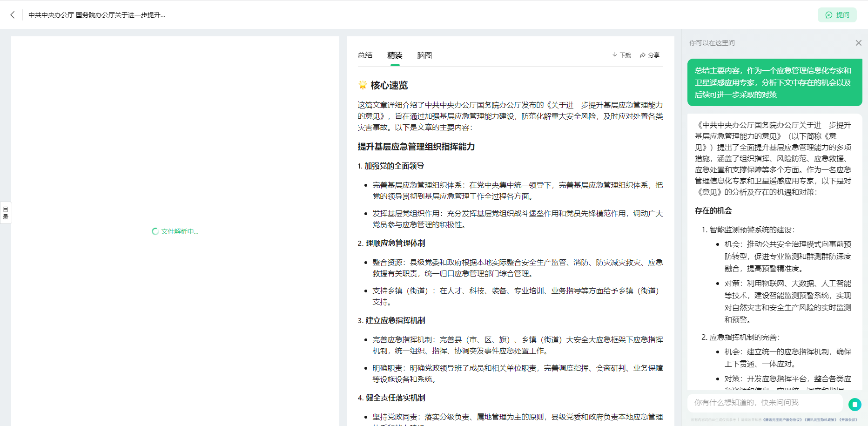
Task: Open 腾讯元宝隐私政策 link
Action: pyautogui.click(x=821, y=420)
